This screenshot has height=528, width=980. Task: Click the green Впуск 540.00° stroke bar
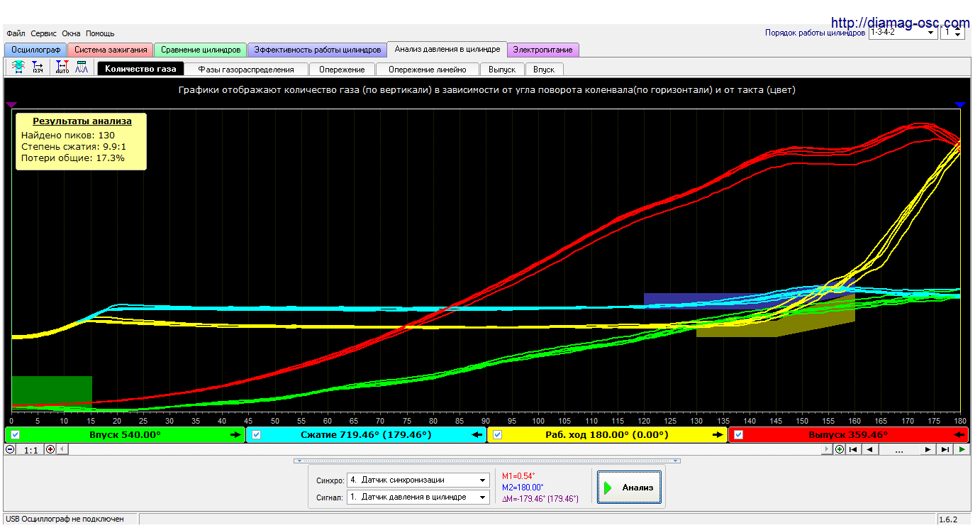[x=126, y=435]
